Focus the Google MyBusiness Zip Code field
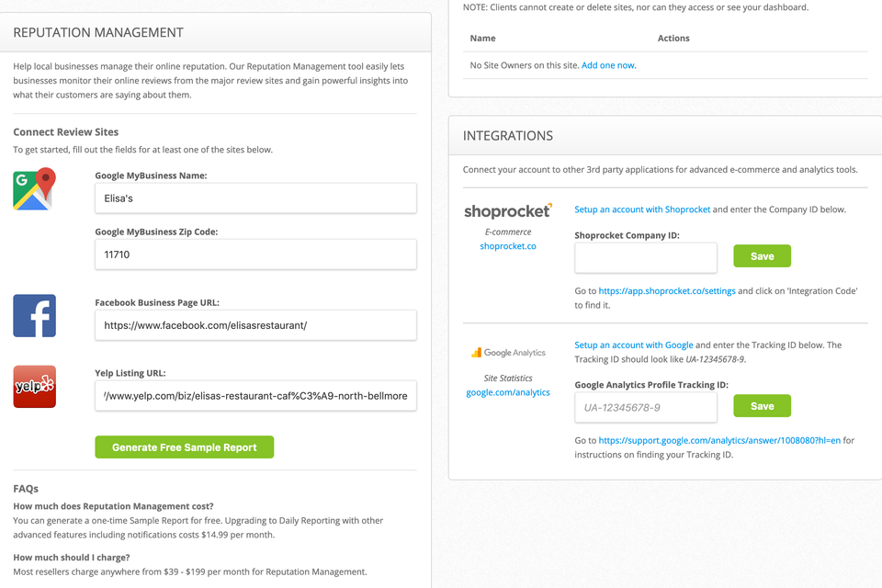 click(x=256, y=254)
